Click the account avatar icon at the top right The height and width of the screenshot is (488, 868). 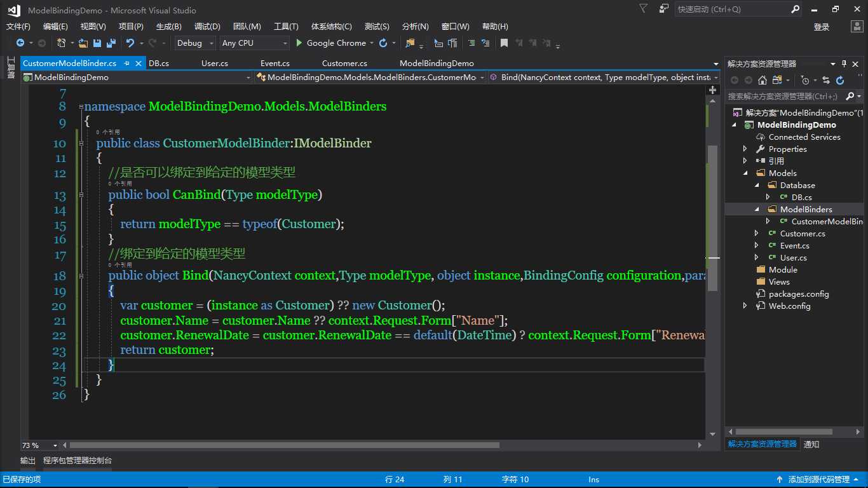857,27
